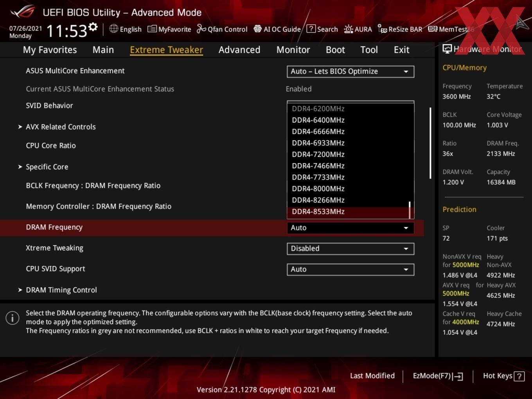The image size is (532, 399).
Task: Select Memory Controller : DRAM Frequency Ratio row
Action: (x=99, y=207)
